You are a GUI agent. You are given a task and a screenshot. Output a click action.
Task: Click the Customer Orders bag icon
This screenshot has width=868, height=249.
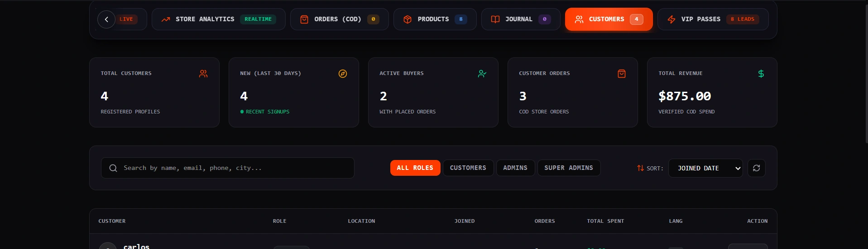point(622,74)
